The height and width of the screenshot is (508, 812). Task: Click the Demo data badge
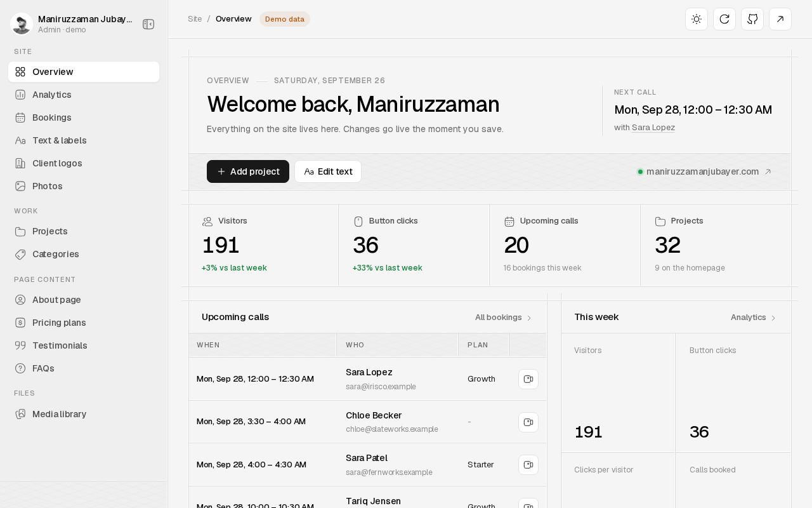[x=285, y=19]
